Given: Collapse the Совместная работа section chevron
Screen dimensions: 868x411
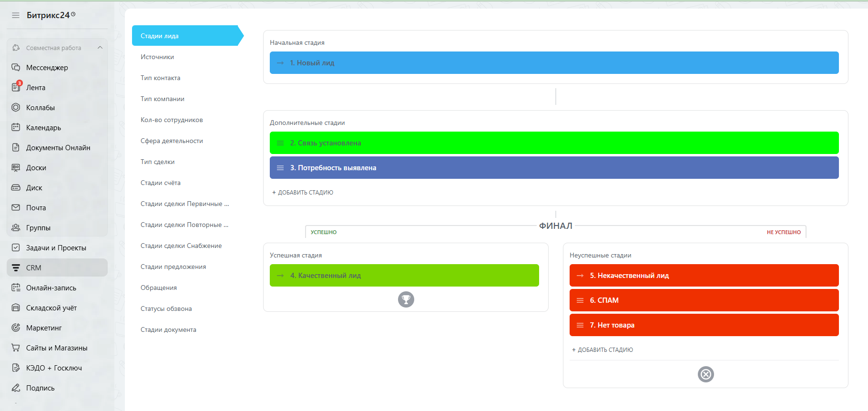Looking at the screenshot, I should click(x=100, y=48).
